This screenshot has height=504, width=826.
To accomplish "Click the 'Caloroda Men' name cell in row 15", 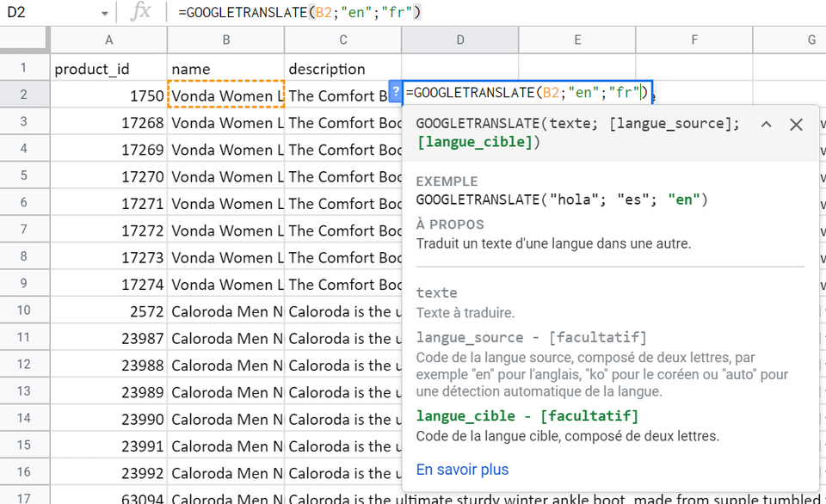I will click(x=226, y=445).
